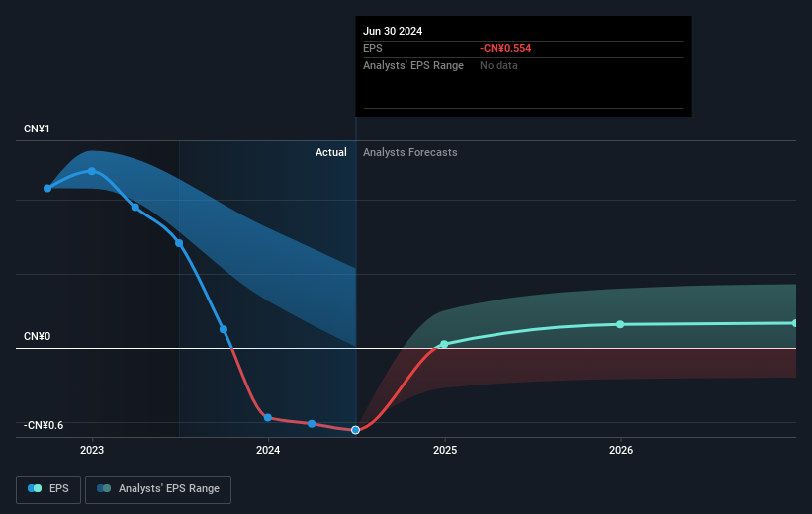Click the 2026 x-axis label
The height and width of the screenshot is (514, 812).
[621, 450]
